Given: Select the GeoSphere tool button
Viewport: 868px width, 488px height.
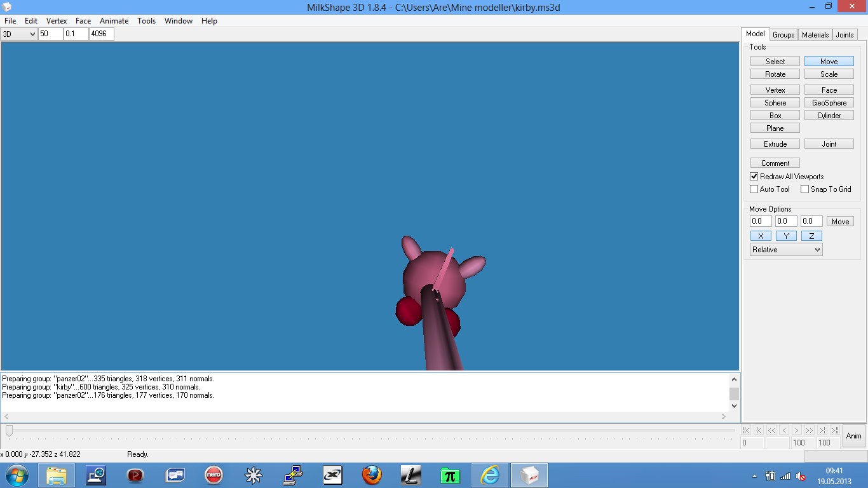Looking at the screenshot, I should (829, 103).
